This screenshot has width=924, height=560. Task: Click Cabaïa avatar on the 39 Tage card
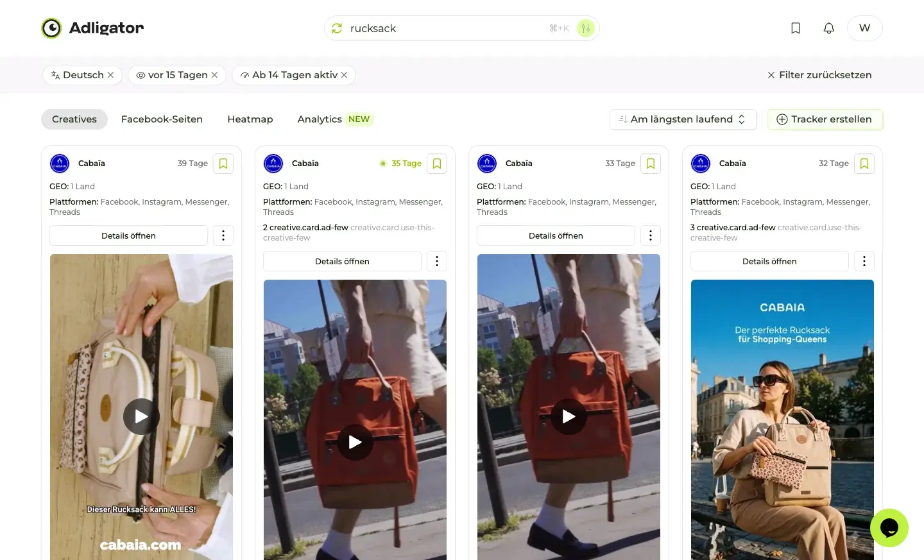pos(60,164)
